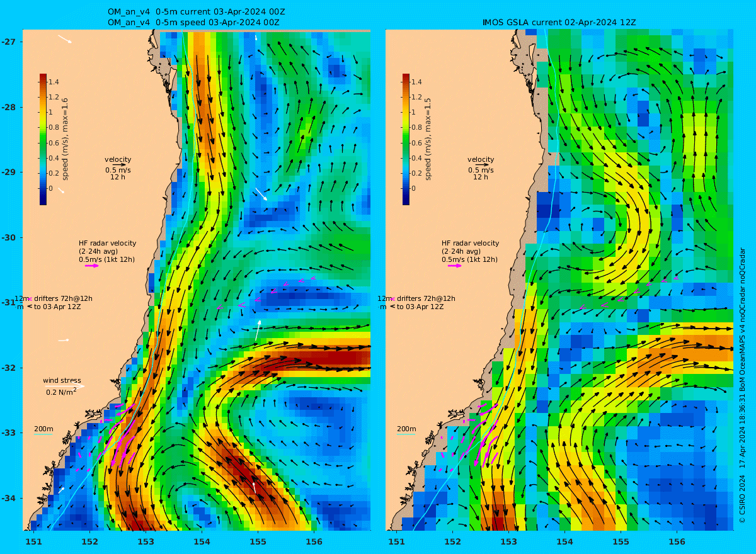
Task: Click the magenta HF radar arrow in left legend
Action: [x=92, y=266]
